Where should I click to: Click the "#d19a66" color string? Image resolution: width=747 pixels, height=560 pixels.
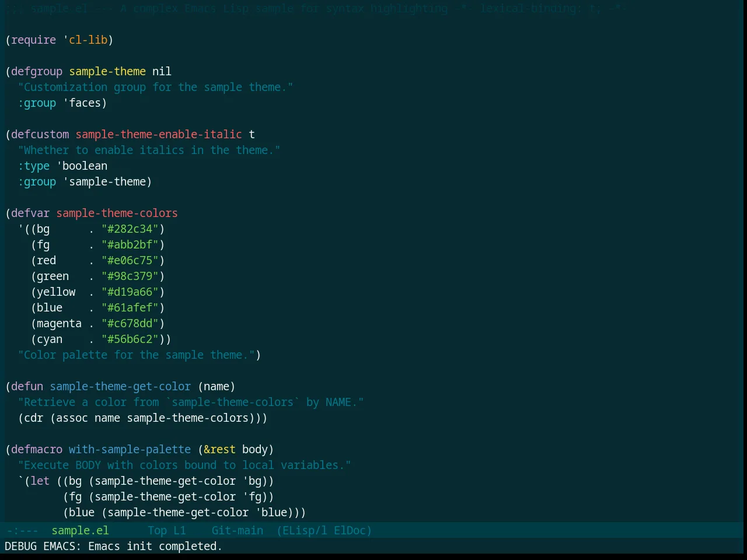(x=130, y=292)
